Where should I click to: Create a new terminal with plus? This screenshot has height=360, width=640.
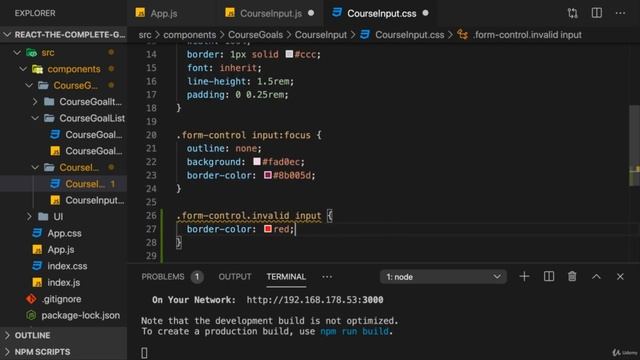tap(524, 277)
